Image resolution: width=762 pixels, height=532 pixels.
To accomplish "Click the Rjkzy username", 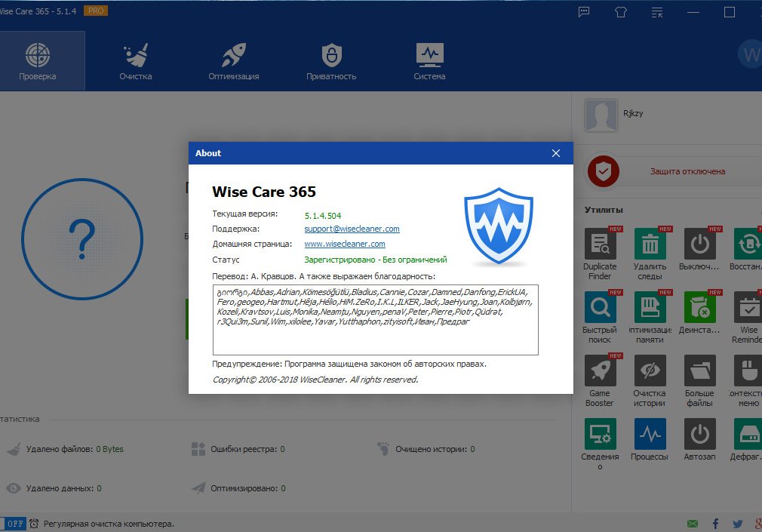I will 633,113.
